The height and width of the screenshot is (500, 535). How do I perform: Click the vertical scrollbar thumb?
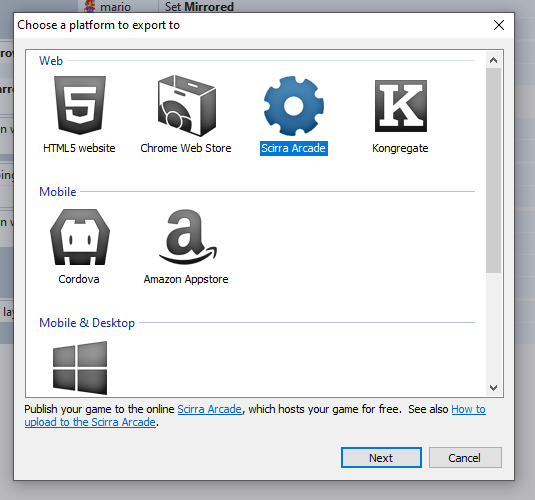pyautogui.click(x=493, y=170)
